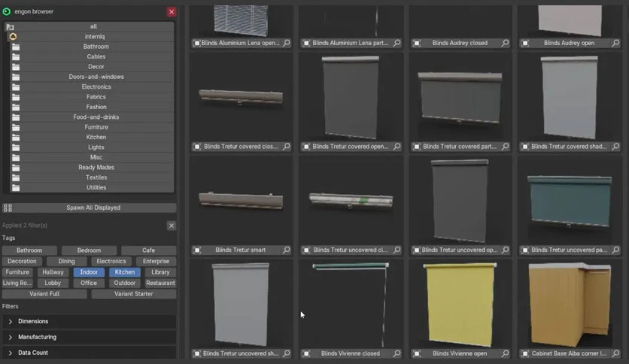
Task: Select the yellow Blinds Vivienne open thumbnail
Action: [460, 305]
